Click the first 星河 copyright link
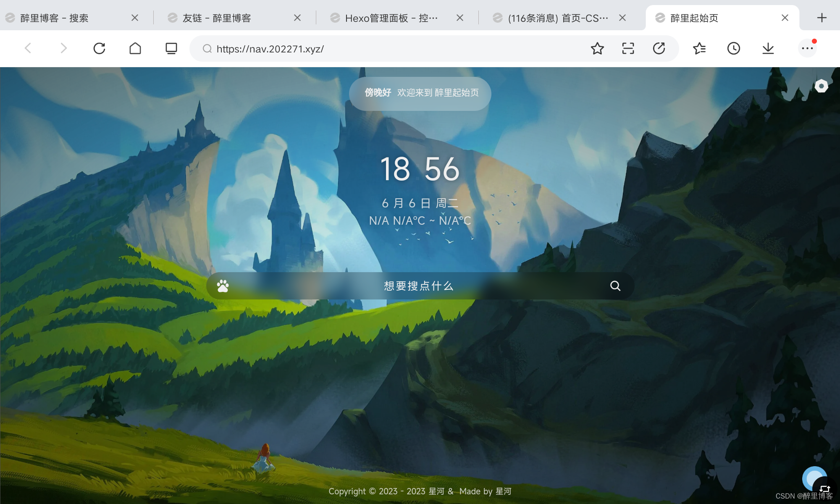The image size is (840, 504). 436,491
